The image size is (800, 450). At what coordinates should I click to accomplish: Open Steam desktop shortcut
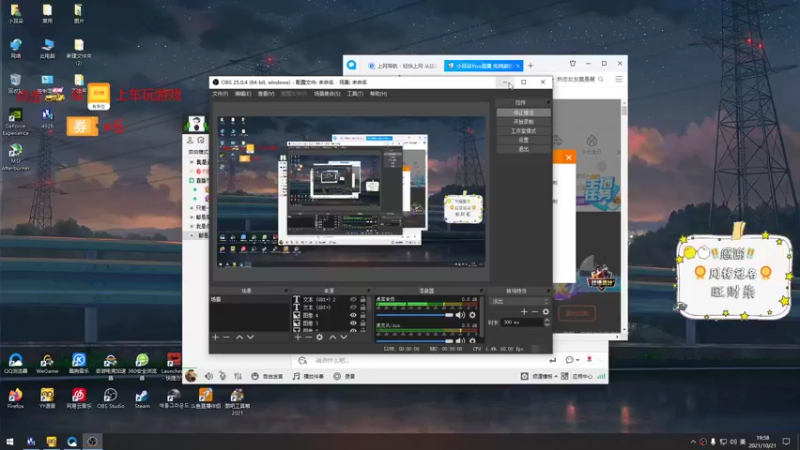(x=142, y=398)
